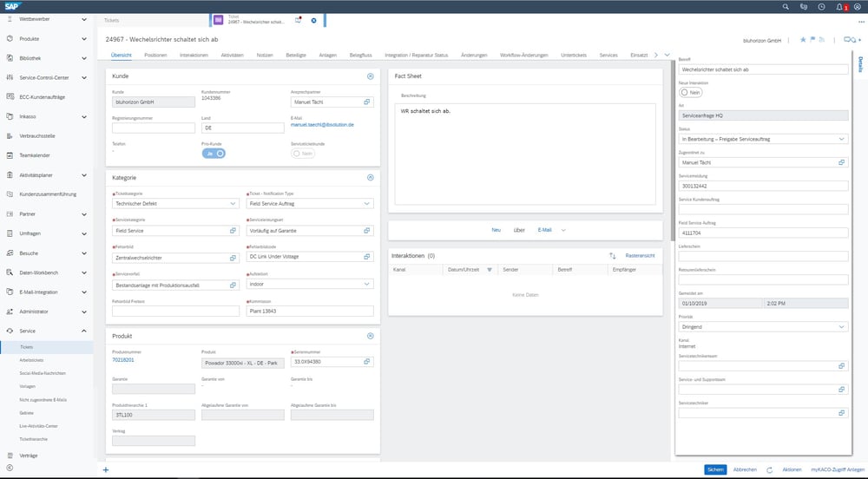The height and width of the screenshot is (479, 868).
Task: Expand the Produkte navigation group
Action: 83,39
